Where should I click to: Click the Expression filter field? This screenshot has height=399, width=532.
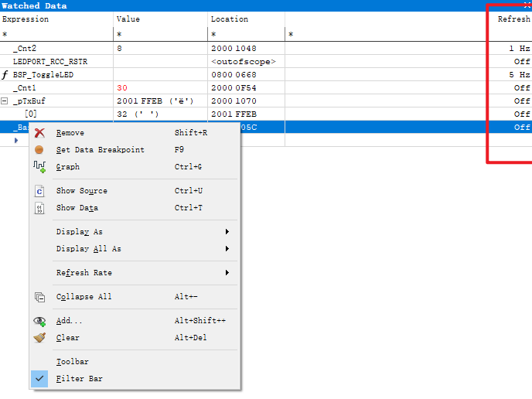pos(56,34)
